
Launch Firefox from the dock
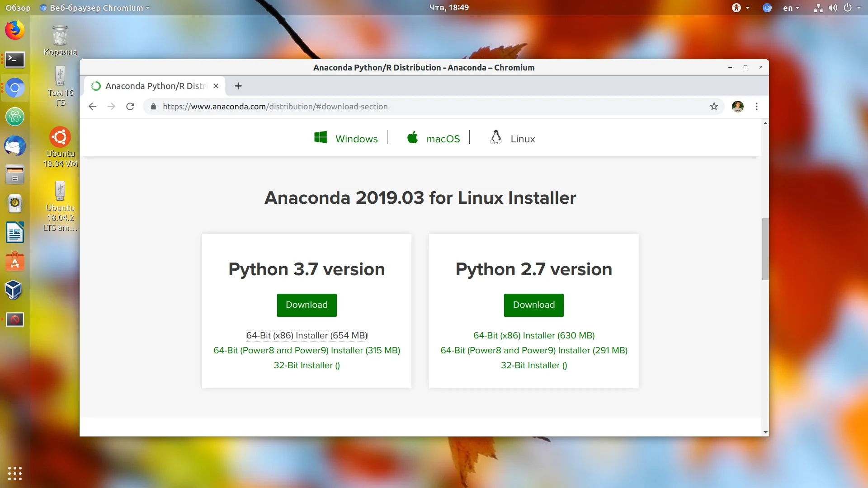15,30
